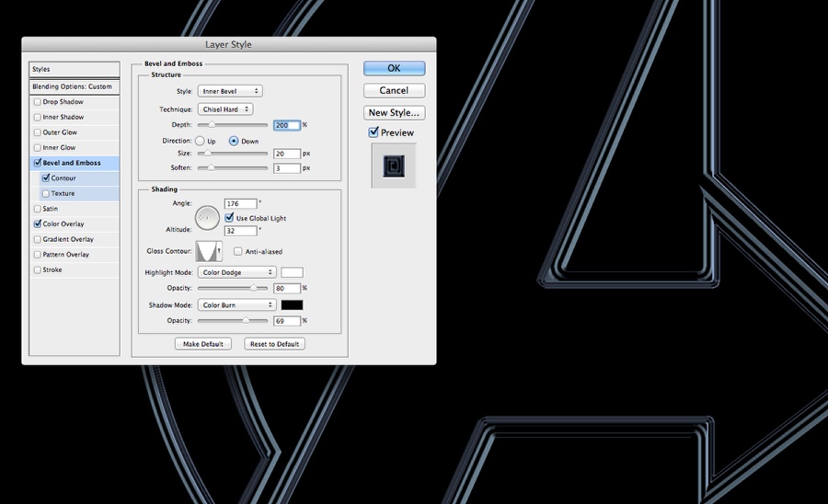
Task: Disable the Color Overlay checkbox
Action: [x=37, y=223]
